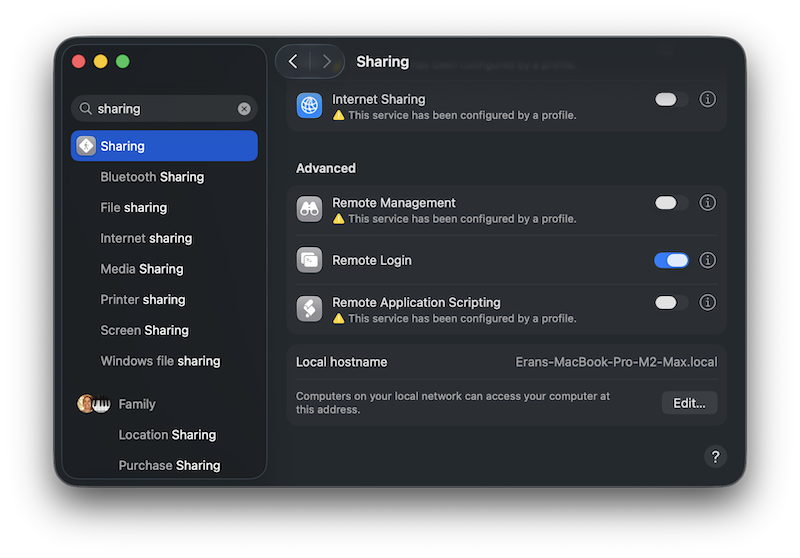Click the Advanced section heading
This screenshot has width=800, height=558.
point(326,168)
